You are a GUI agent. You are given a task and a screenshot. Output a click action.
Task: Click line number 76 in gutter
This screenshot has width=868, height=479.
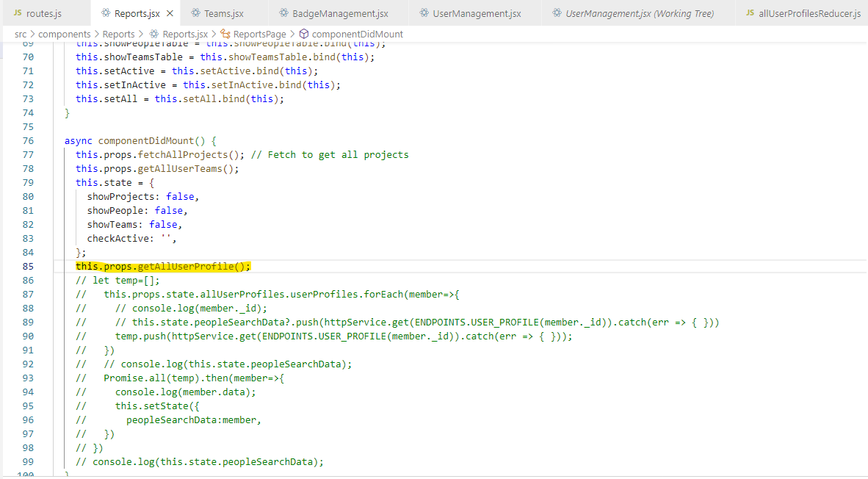[x=28, y=140]
